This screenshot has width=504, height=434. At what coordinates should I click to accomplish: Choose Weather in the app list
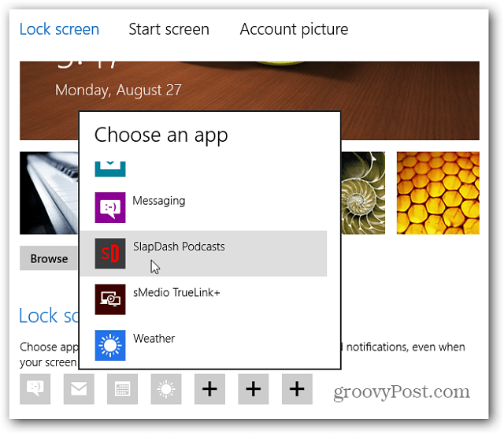coord(203,345)
